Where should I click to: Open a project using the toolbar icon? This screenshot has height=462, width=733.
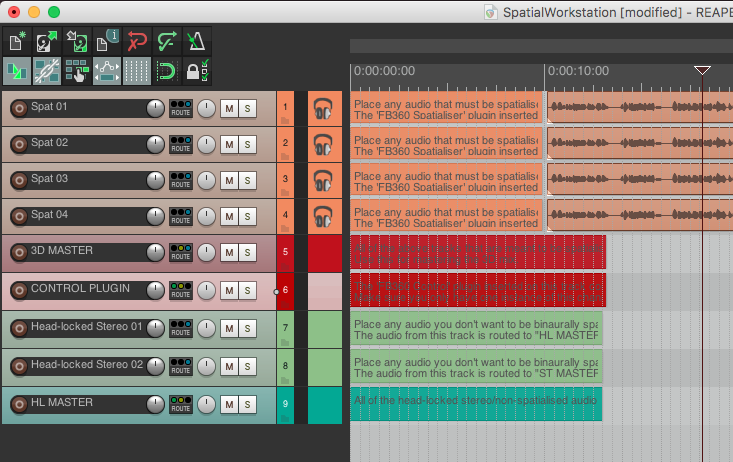coord(47,42)
